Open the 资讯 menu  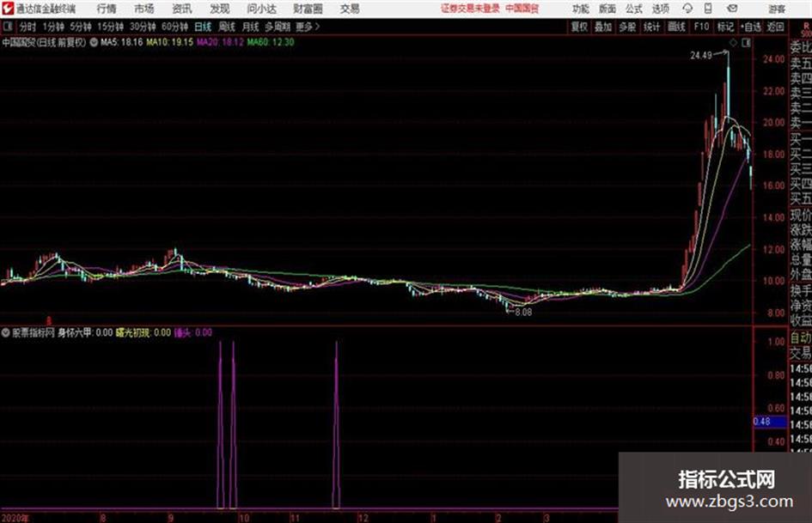(x=182, y=9)
